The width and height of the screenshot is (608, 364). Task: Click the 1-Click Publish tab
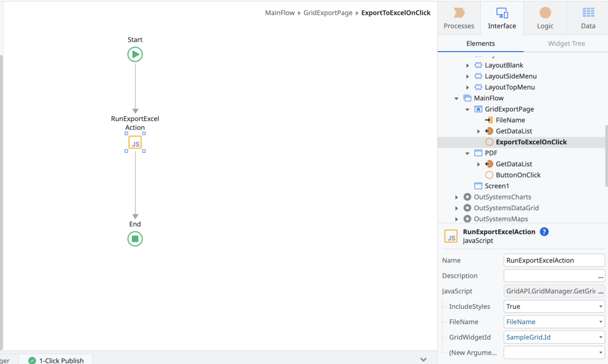click(x=56, y=360)
